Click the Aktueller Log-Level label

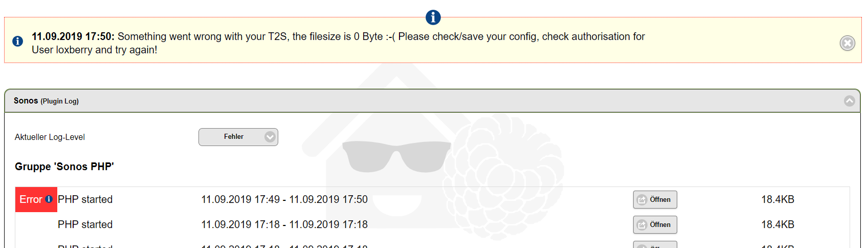point(50,137)
